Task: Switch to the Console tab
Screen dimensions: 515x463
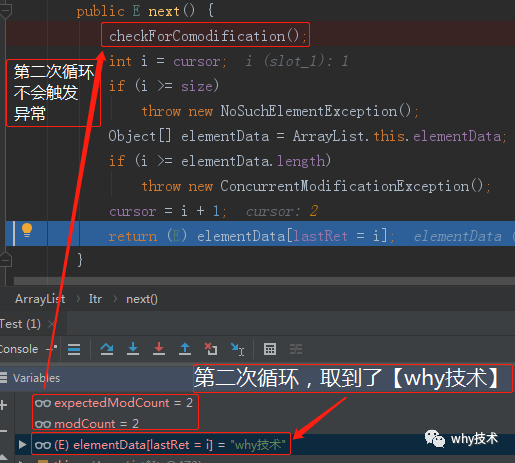Action: tap(19, 349)
